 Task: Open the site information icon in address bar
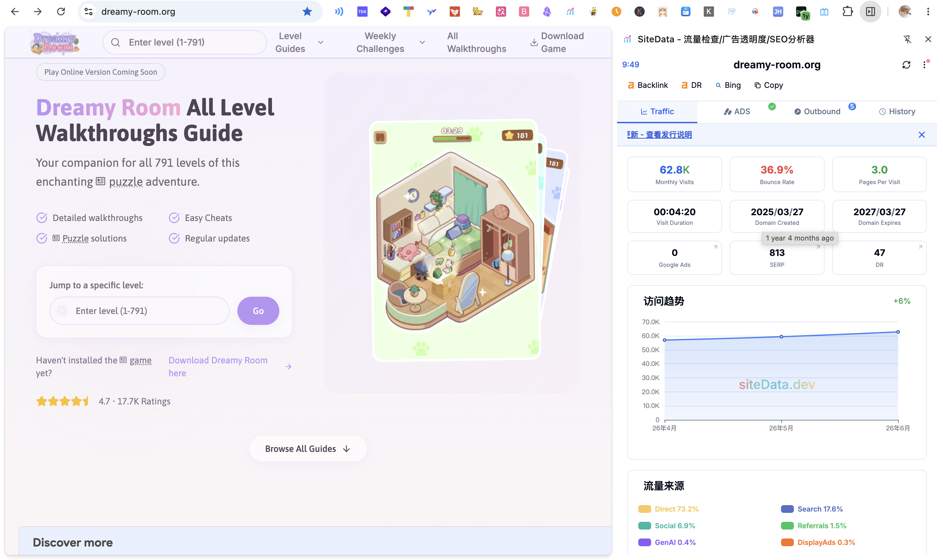tap(89, 12)
